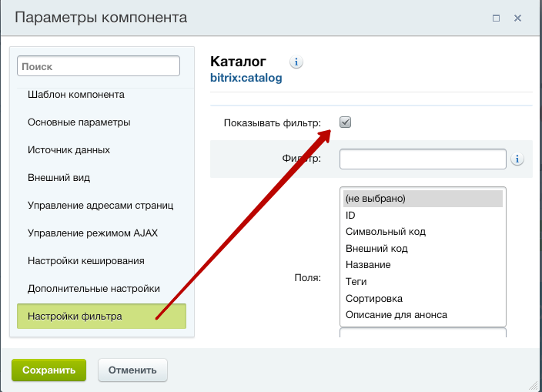This screenshot has width=542, height=392.
Task: Close the Параметры компонента dialog
Action: click(518, 17)
